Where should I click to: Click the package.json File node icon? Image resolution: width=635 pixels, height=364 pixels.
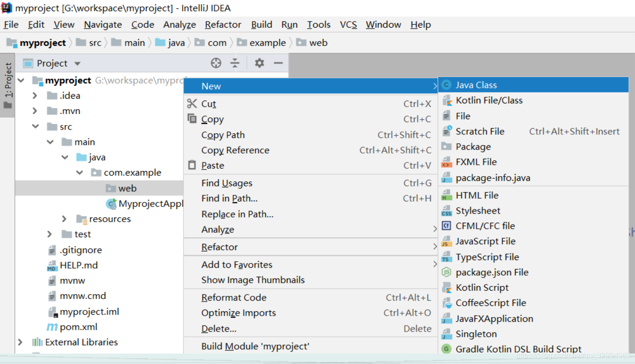[447, 272]
